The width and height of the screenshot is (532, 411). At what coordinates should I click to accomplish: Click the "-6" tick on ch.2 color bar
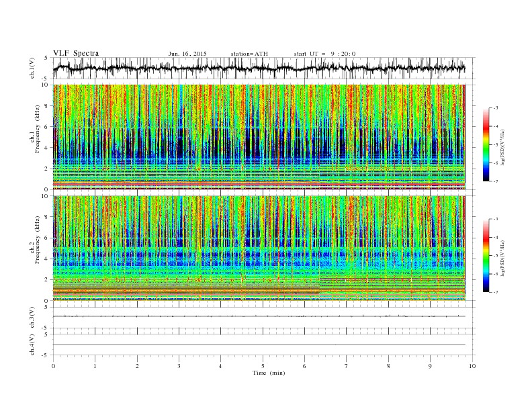click(495, 274)
